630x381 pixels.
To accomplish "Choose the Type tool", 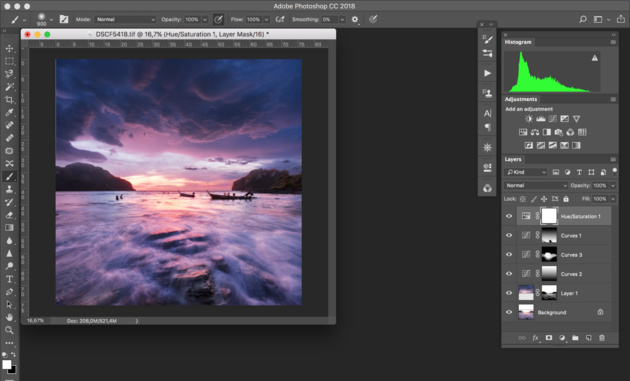I will [9, 279].
